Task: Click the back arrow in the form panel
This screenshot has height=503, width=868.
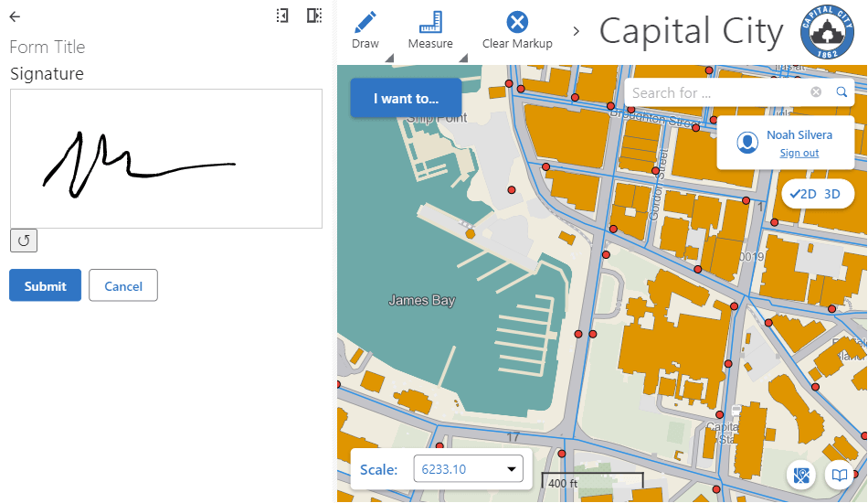Action: pyautogui.click(x=15, y=16)
